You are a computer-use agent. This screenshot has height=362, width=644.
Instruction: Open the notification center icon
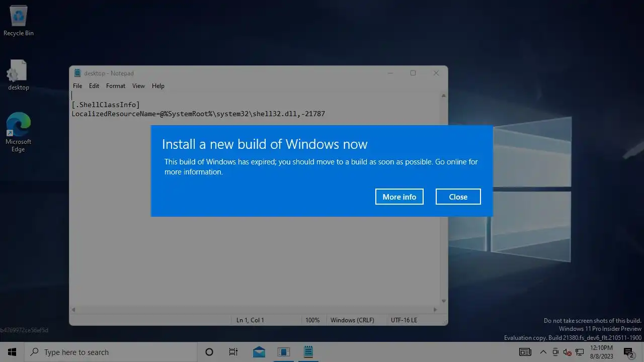[x=628, y=352]
